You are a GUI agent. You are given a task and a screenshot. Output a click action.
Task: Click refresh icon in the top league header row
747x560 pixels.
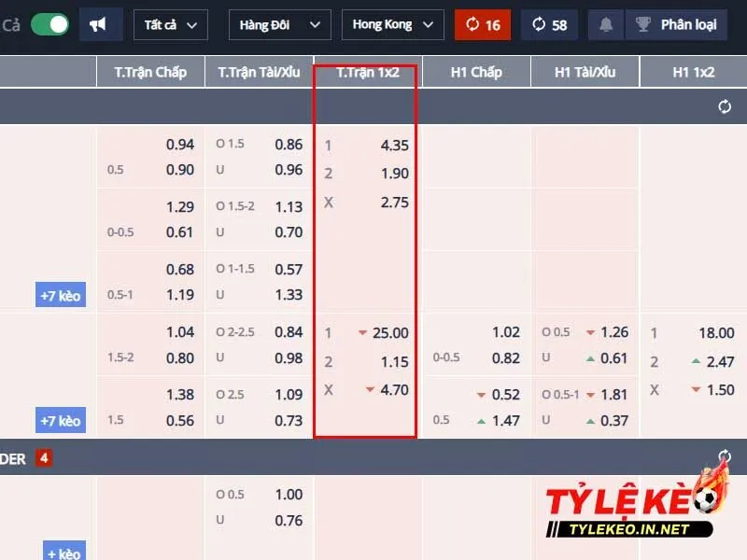pyautogui.click(x=725, y=106)
